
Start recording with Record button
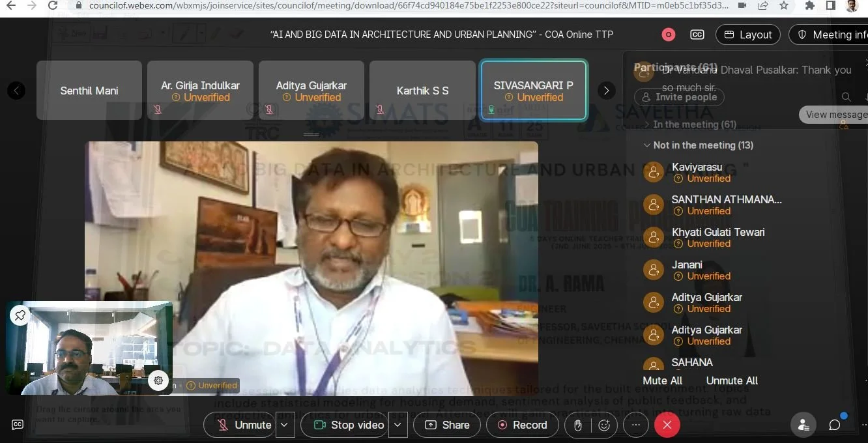click(x=521, y=425)
